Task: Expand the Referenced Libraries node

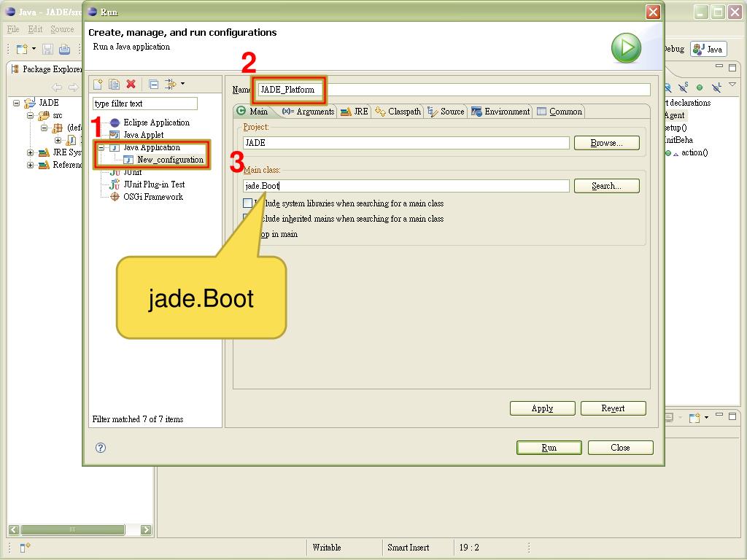Action: 30,166
